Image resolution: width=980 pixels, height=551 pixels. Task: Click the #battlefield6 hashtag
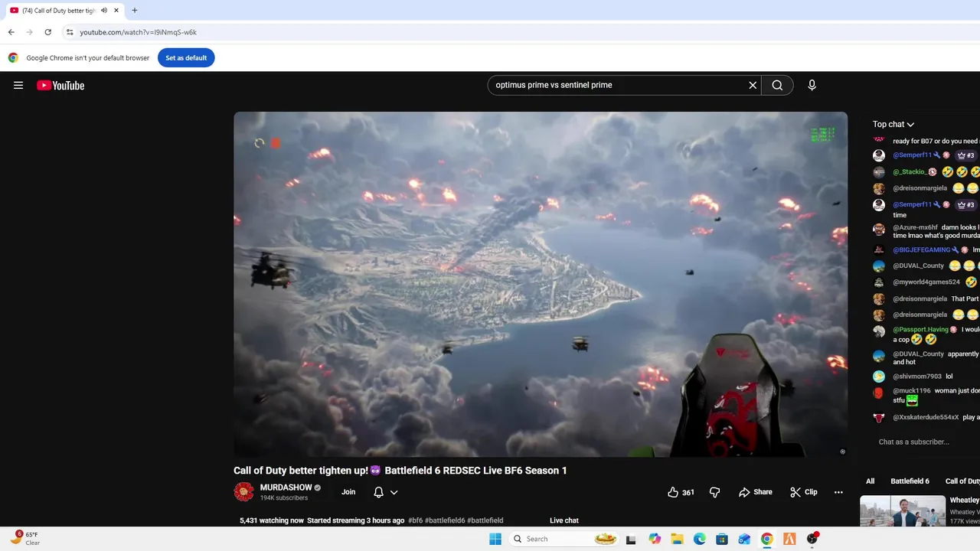click(444, 520)
